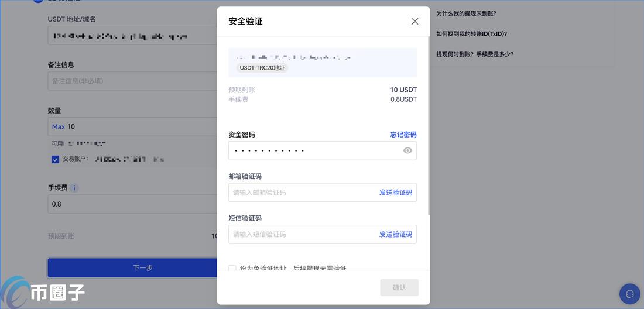Screen dimensions: 644x309
Task: Click the 预期到账 label in the dialog
Action: 242,90
